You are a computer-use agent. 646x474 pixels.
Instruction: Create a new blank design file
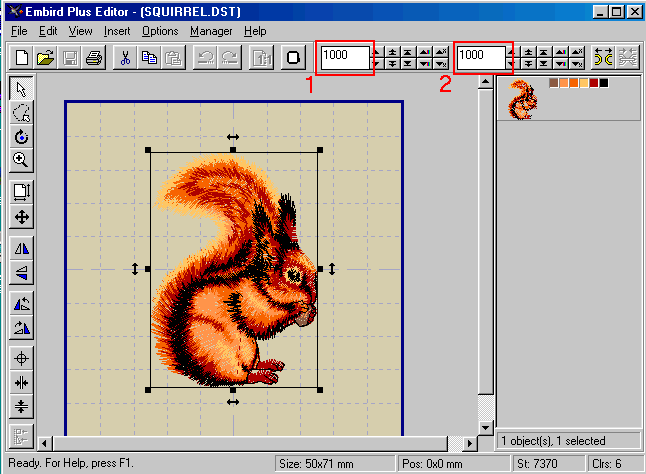(21, 57)
